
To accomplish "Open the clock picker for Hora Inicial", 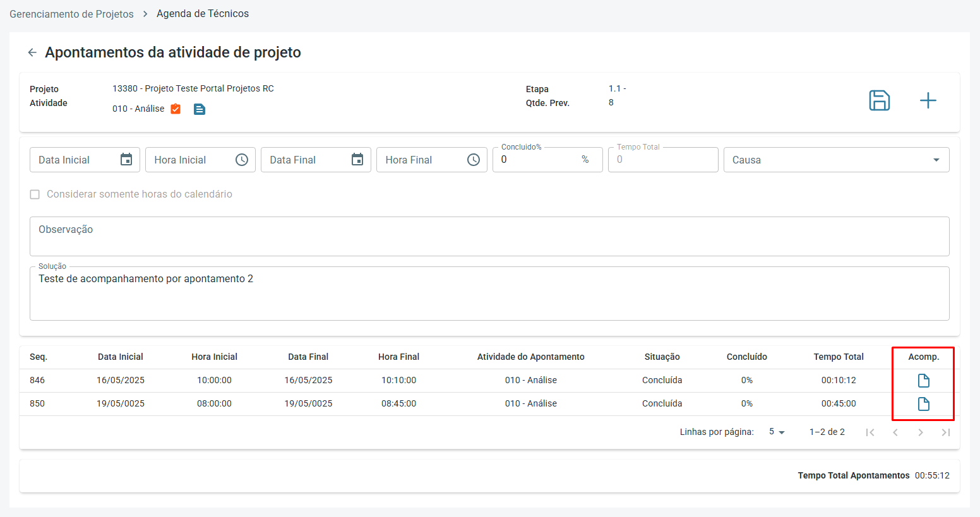I will click(242, 160).
